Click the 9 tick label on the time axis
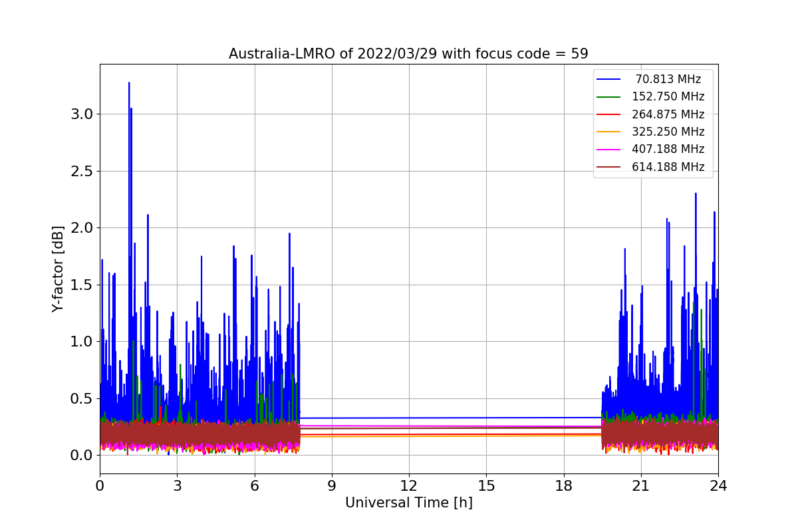This screenshot has width=798, height=532. 332,485
